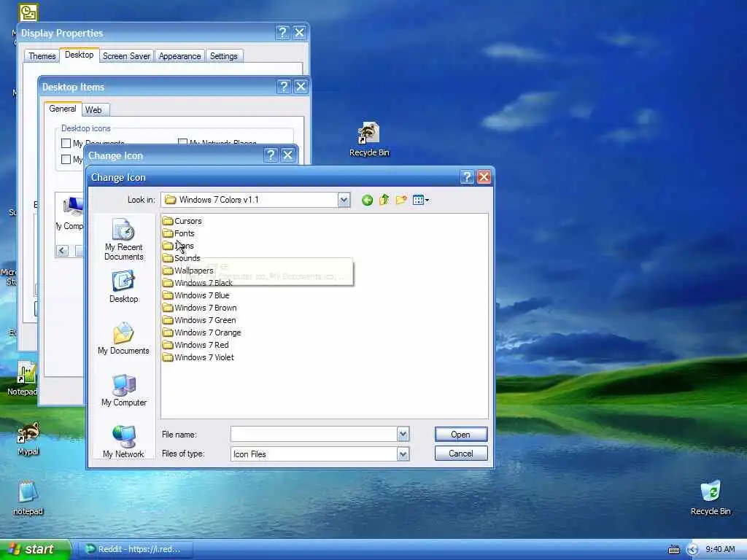The height and width of the screenshot is (560, 747).
Task: Create a new folder in file dialog
Action: [x=401, y=200]
